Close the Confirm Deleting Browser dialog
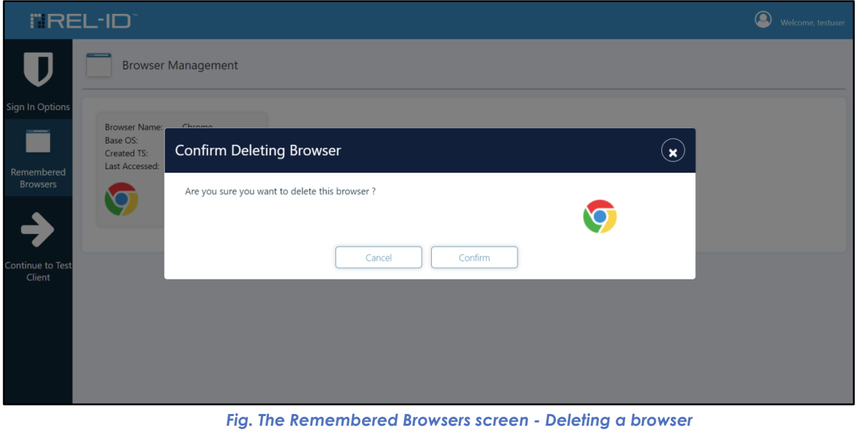 (672, 150)
